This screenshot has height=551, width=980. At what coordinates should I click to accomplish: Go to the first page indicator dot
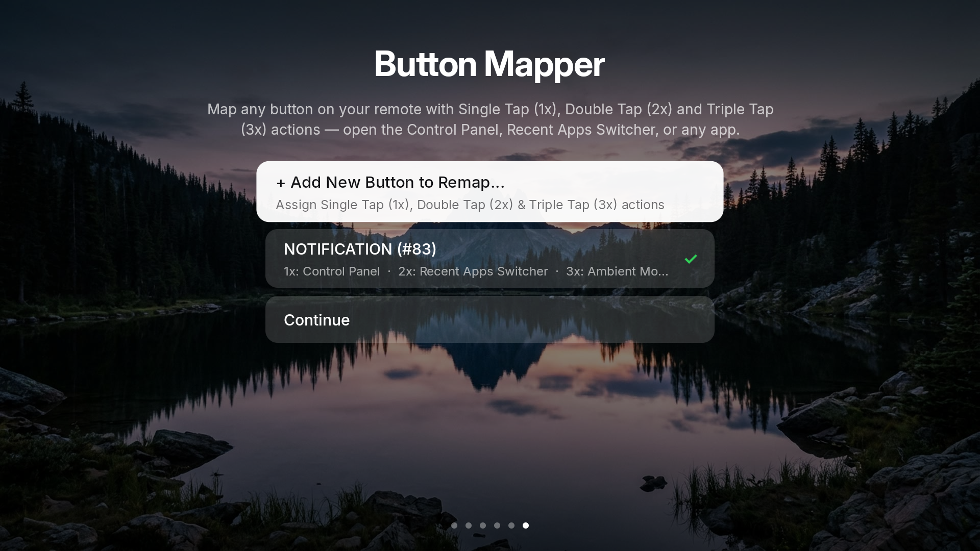tap(454, 525)
